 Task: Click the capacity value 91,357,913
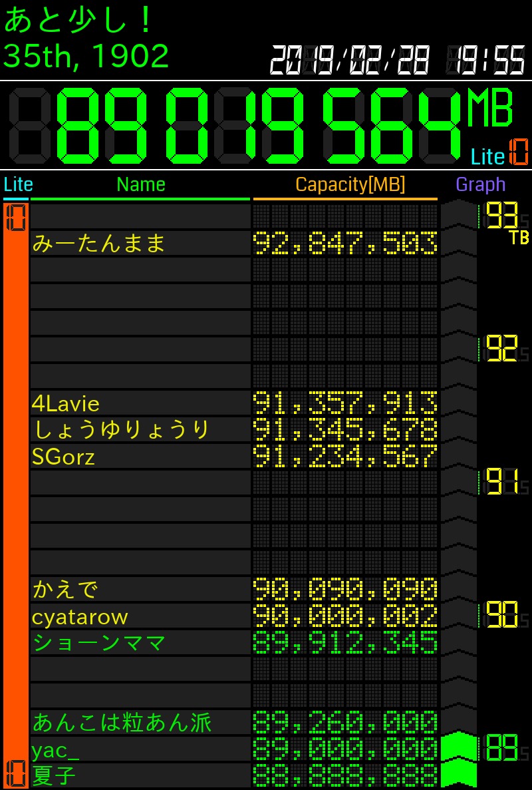pyautogui.click(x=345, y=403)
